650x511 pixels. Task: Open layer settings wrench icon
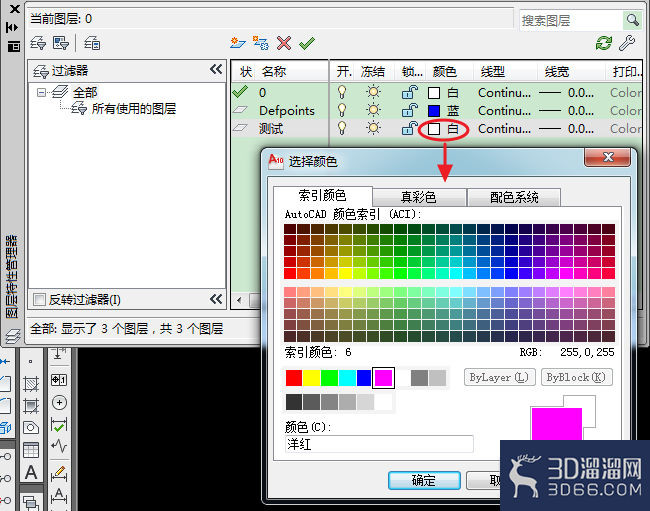627,43
